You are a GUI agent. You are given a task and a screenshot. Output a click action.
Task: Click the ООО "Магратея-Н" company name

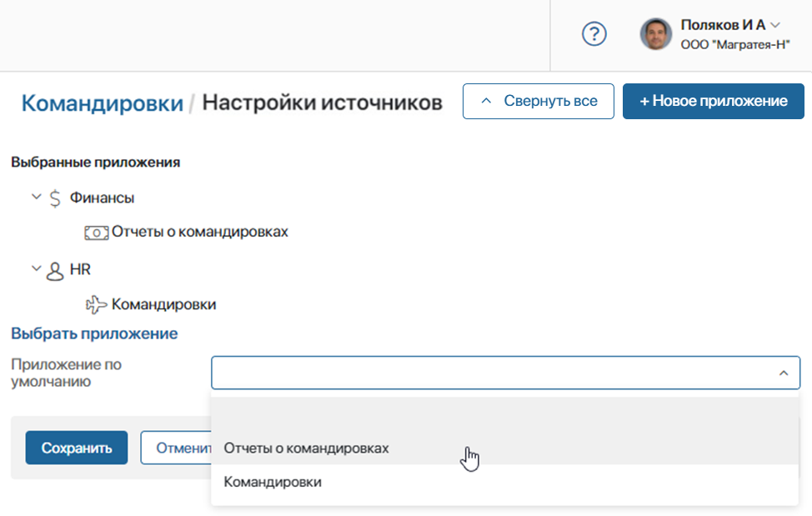[x=735, y=45]
